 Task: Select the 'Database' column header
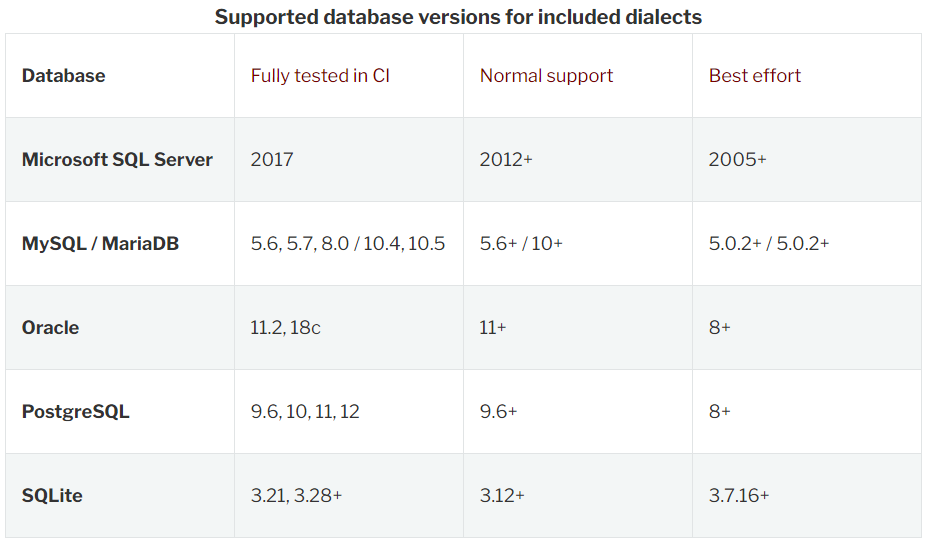coord(63,76)
